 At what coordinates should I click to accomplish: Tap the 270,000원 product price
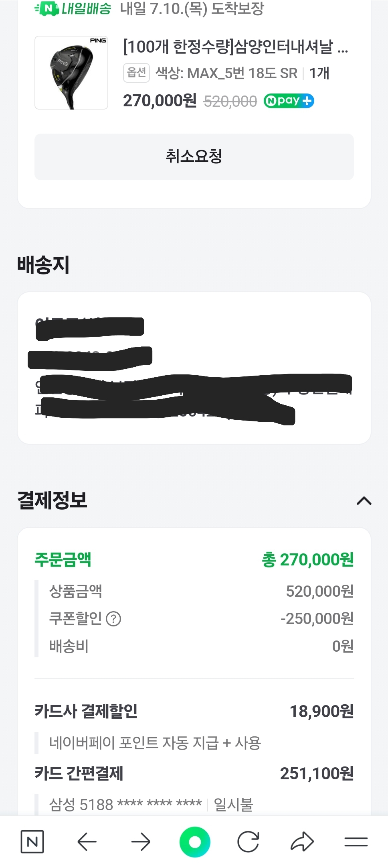click(160, 101)
